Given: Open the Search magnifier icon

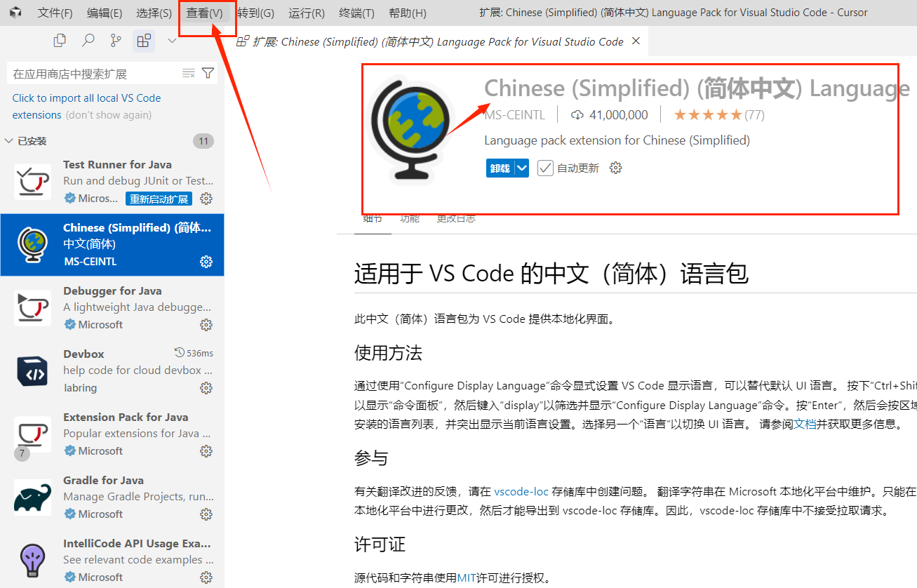Looking at the screenshot, I should (x=88, y=41).
